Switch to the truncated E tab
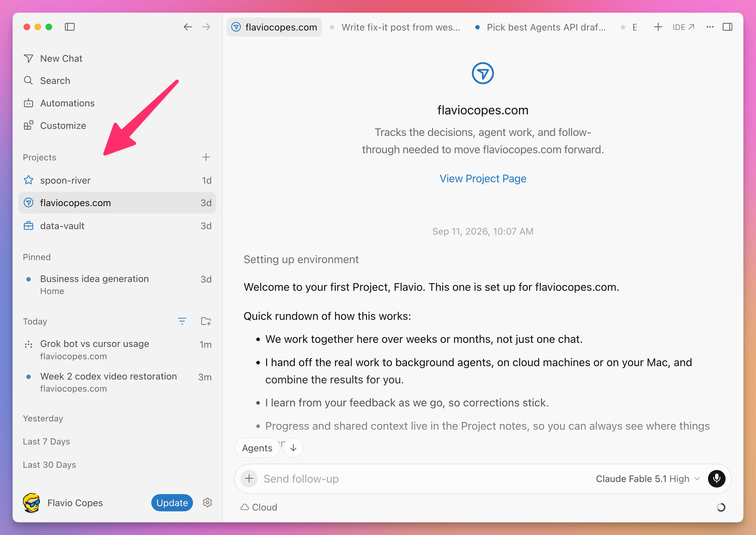Viewport: 756px width, 535px height. pos(630,27)
